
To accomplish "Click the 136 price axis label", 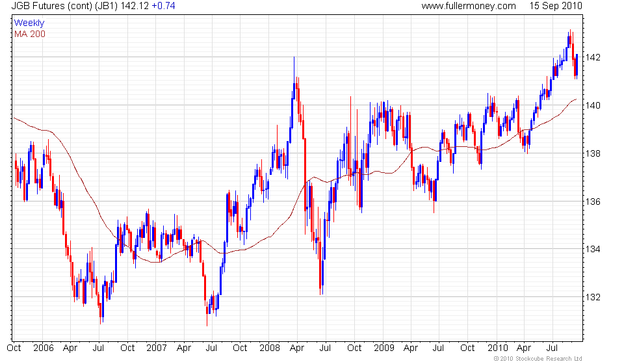I will coord(593,201).
